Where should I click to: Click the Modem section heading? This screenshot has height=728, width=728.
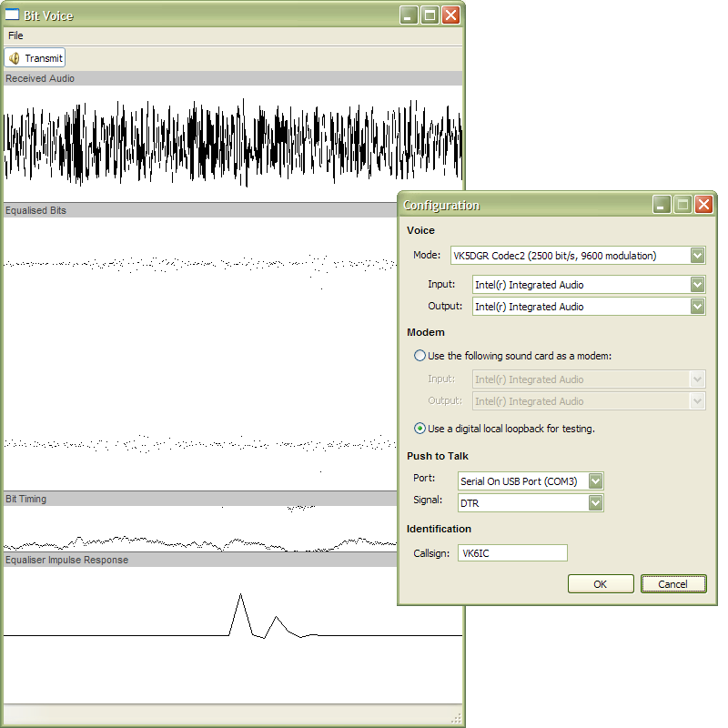426,332
